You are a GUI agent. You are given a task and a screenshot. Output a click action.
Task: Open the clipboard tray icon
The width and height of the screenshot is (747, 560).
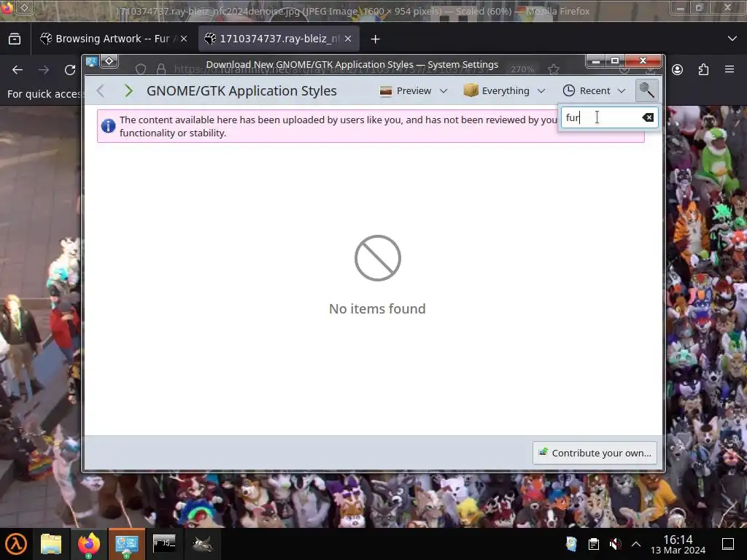593,544
